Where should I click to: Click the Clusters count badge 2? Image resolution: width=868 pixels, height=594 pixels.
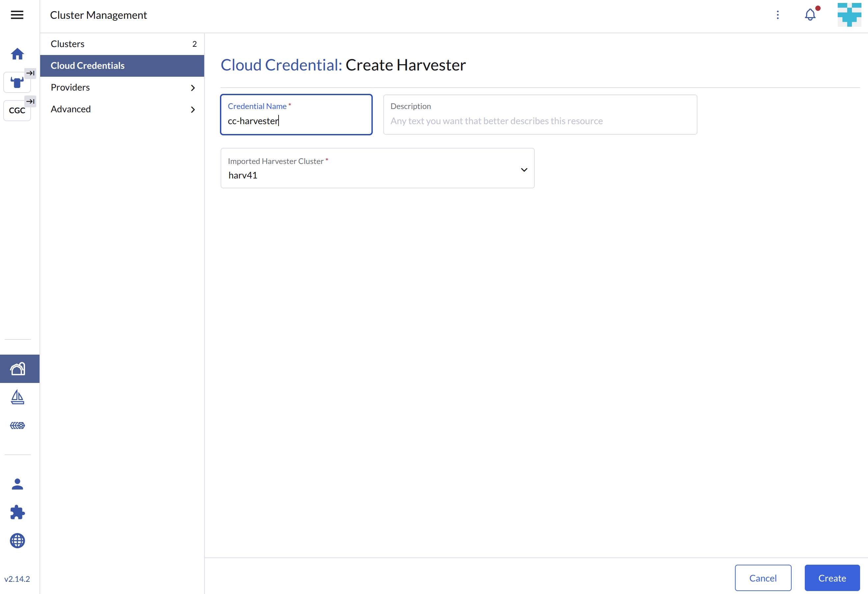click(x=194, y=44)
